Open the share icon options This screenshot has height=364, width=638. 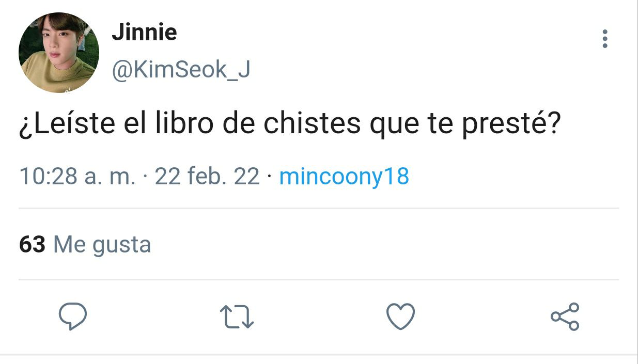(x=565, y=316)
